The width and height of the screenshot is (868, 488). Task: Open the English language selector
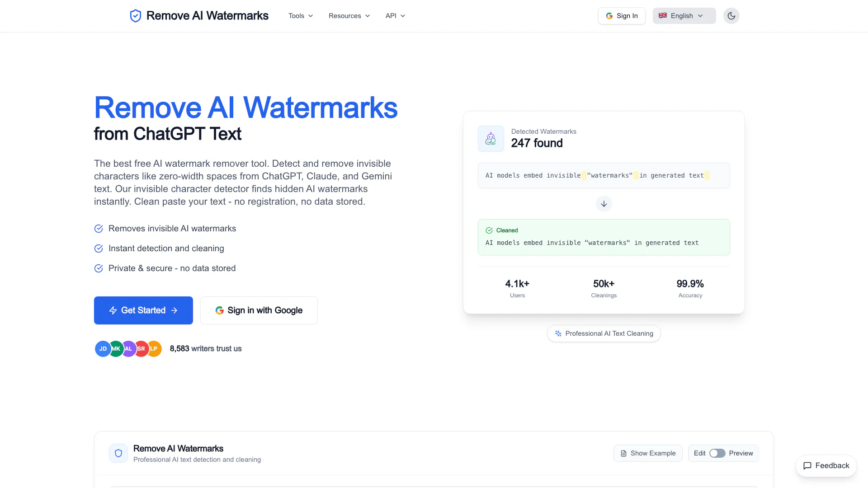pos(684,16)
